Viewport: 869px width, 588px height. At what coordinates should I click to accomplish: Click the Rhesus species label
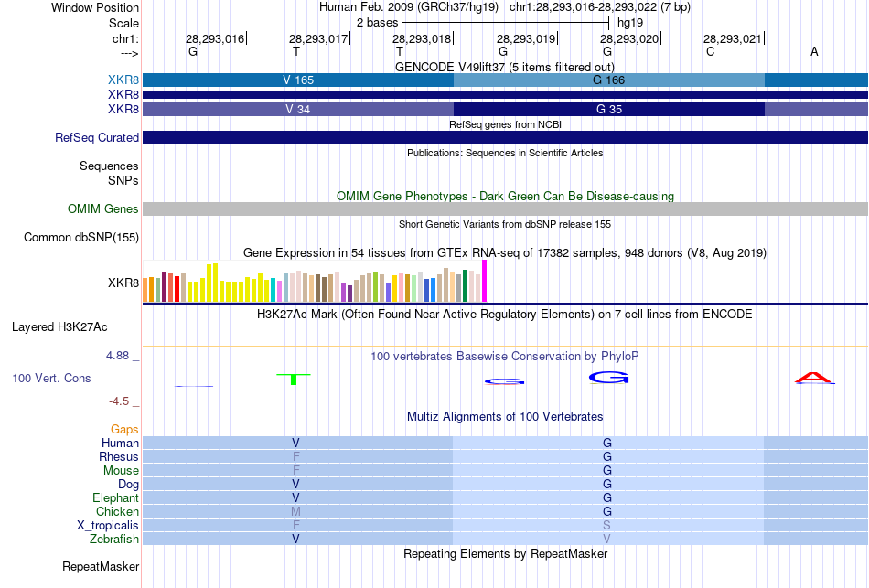pyautogui.click(x=119, y=456)
